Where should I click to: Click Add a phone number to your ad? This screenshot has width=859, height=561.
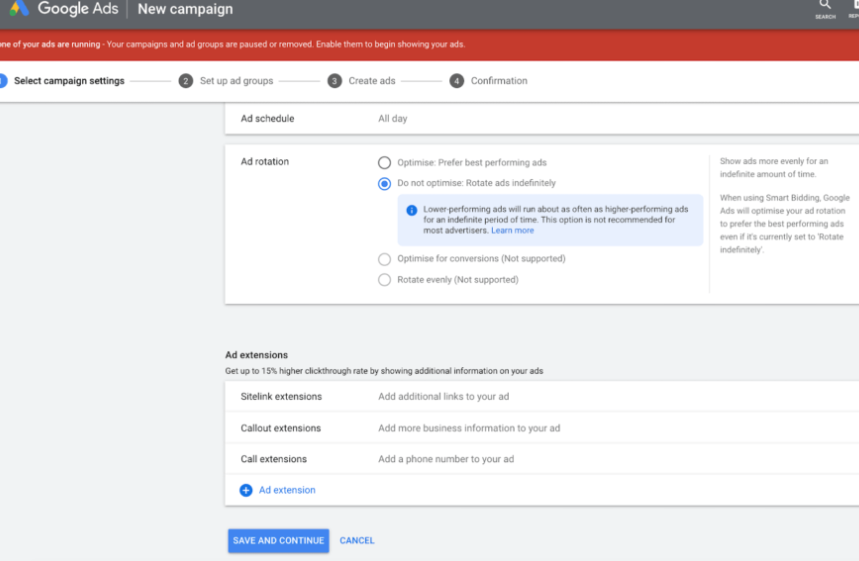coord(446,459)
